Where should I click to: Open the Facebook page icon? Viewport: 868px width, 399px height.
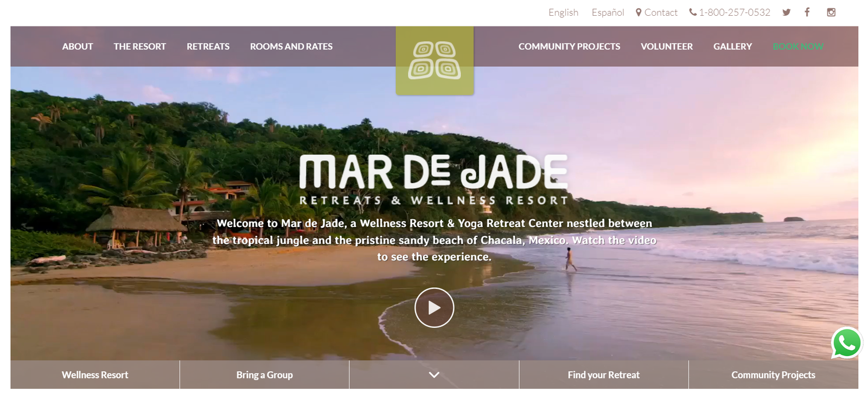pyautogui.click(x=807, y=12)
